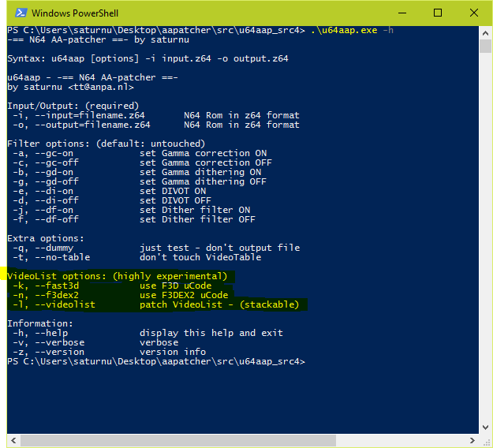Click 'use F3DEX2 uCode' description

pos(184,295)
